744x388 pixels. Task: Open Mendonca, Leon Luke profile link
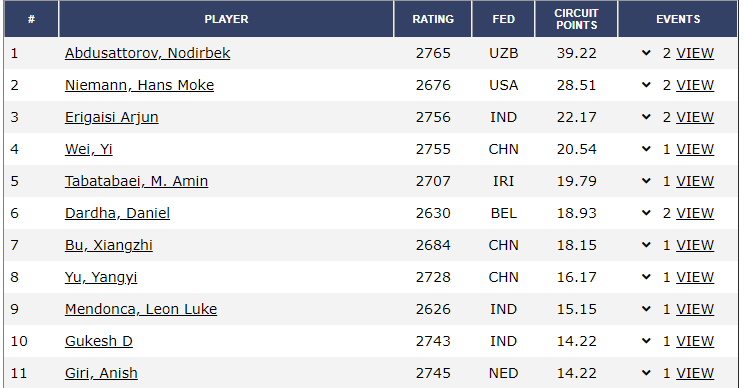[141, 309]
